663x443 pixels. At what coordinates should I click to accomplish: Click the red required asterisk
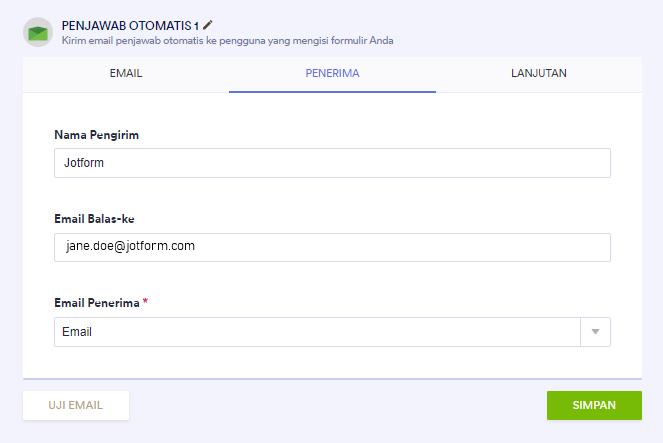(146, 301)
